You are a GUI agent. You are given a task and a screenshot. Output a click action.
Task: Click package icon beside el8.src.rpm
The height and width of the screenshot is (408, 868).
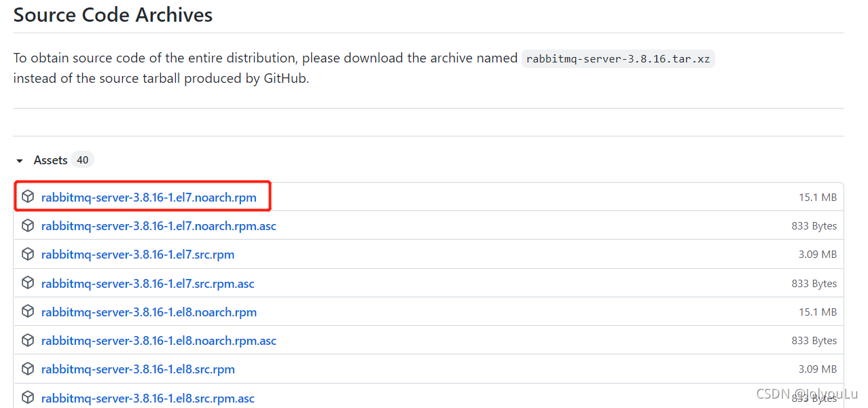[28, 369]
